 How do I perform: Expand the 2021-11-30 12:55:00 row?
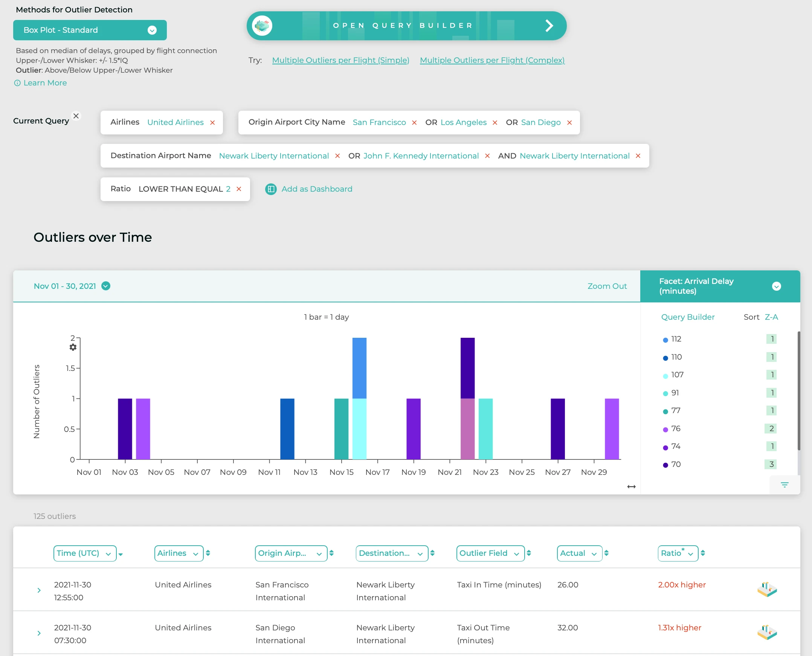pos(39,590)
